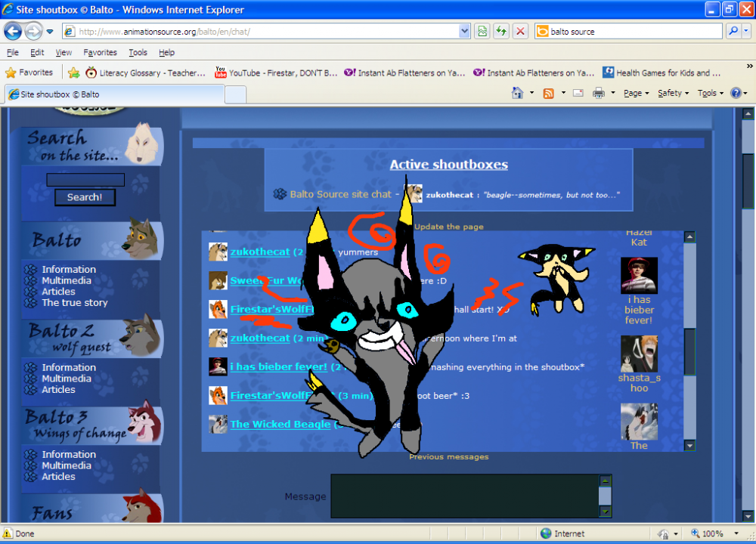756x544 pixels.
Task: Click the Add to Favorites Bar icon
Action: click(74, 73)
